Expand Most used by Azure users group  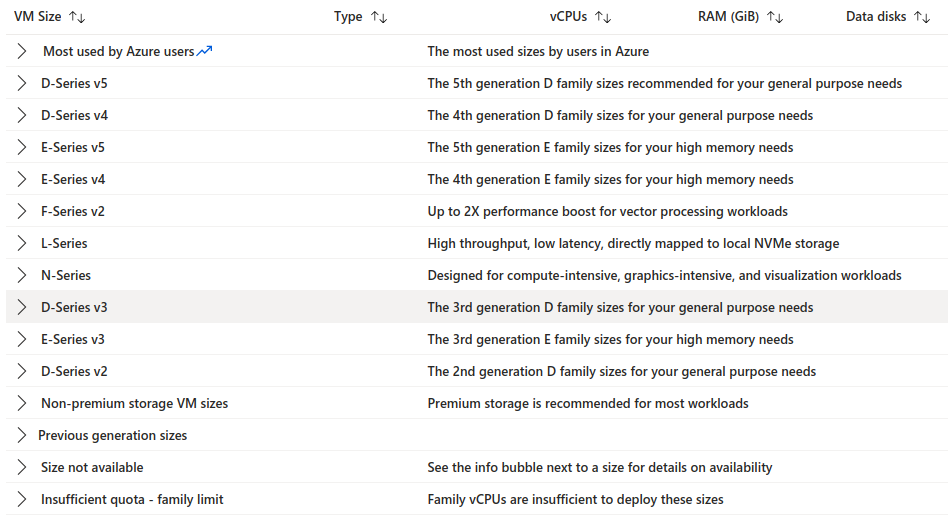click(x=22, y=51)
